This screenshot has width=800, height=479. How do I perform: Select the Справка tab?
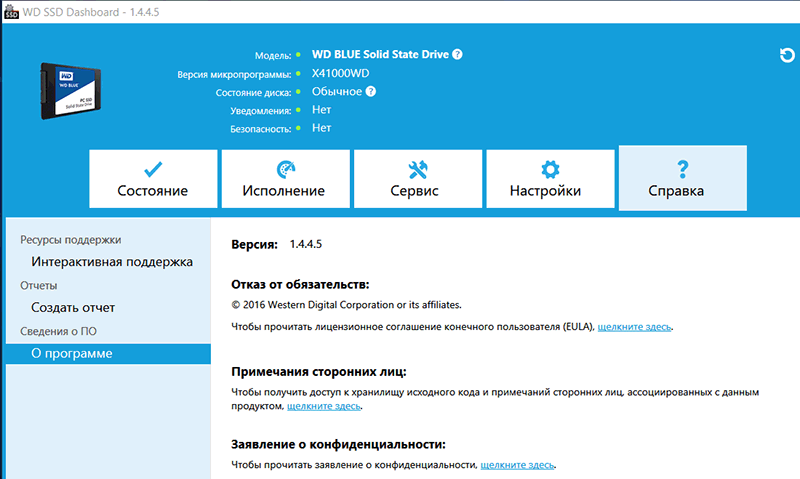(683, 178)
